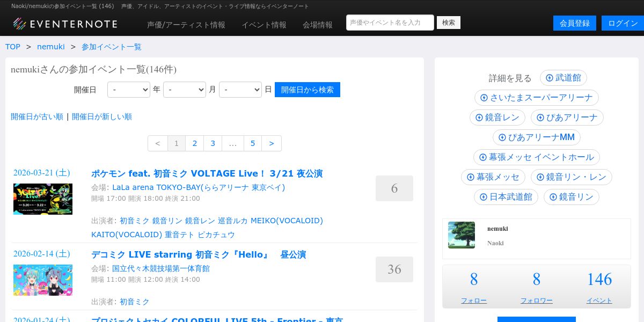This screenshot has height=322, width=644.
Task: Go to pagination page 2
Action: click(195, 143)
